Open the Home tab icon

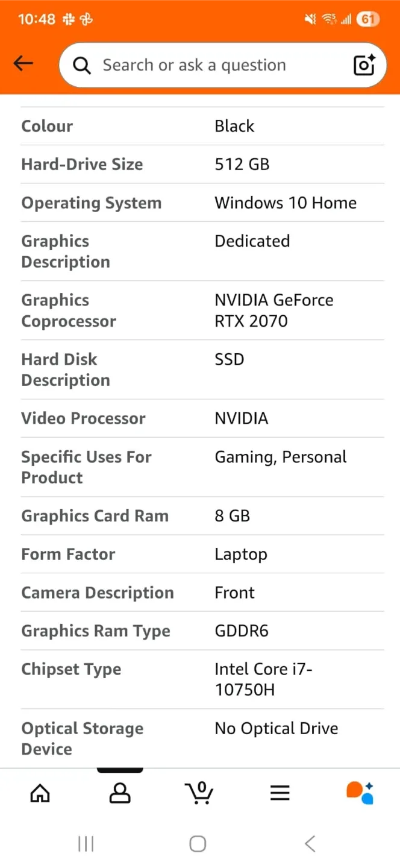click(40, 793)
